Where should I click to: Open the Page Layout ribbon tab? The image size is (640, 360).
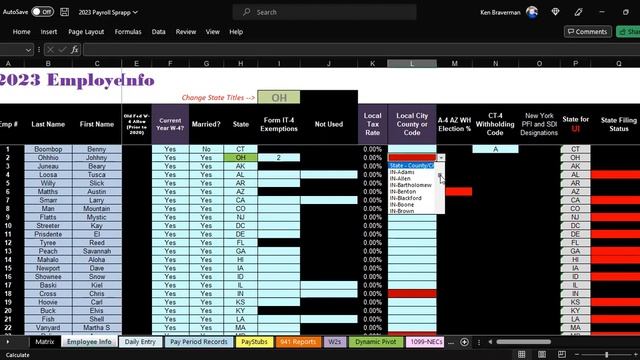(x=86, y=31)
